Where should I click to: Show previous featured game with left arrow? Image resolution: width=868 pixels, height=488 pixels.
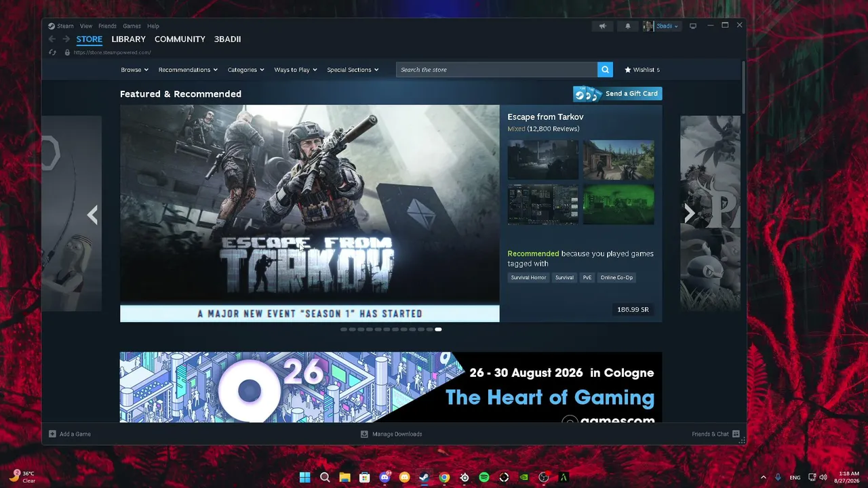(92, 214)
